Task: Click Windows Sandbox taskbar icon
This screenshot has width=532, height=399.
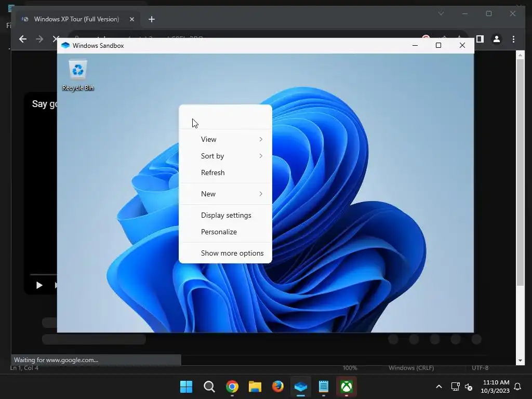Action: (301, 387)
